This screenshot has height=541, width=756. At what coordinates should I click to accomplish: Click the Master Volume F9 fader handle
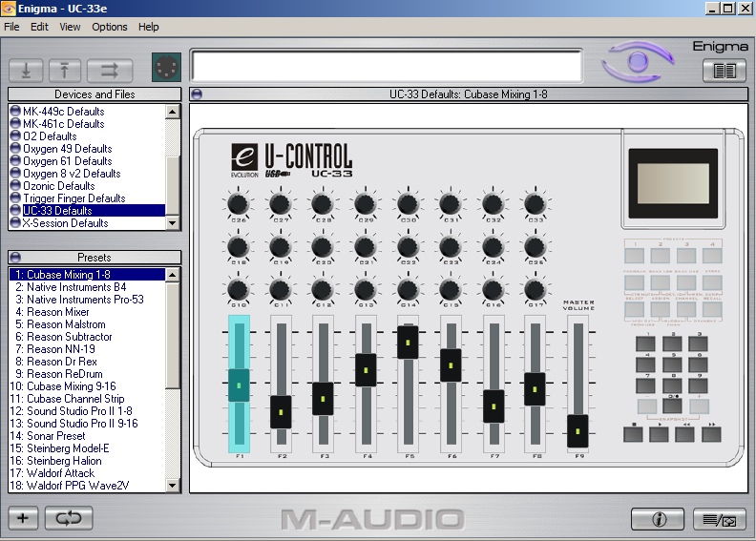click(577, 431)
